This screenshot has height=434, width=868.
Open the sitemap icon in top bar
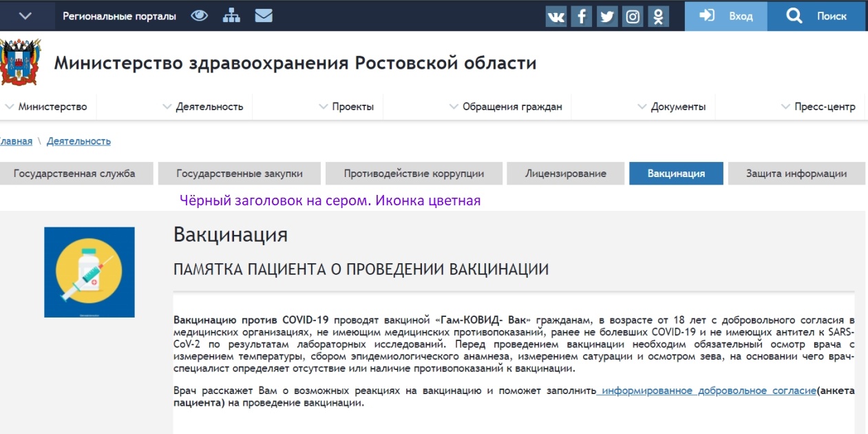(231, 15)
